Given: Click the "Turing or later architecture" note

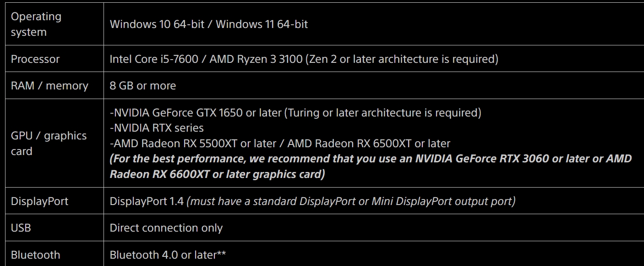Looking at the screenshot, I should tap(382, 112).
